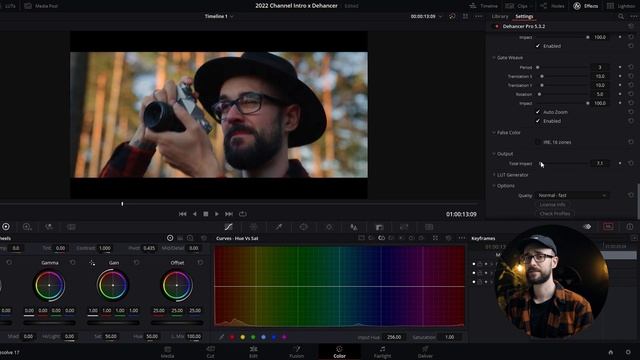Open the Tracker palette icon
The width and height of the screenshot is (640, 360).
pyautogui.click(x=329, y=227)
